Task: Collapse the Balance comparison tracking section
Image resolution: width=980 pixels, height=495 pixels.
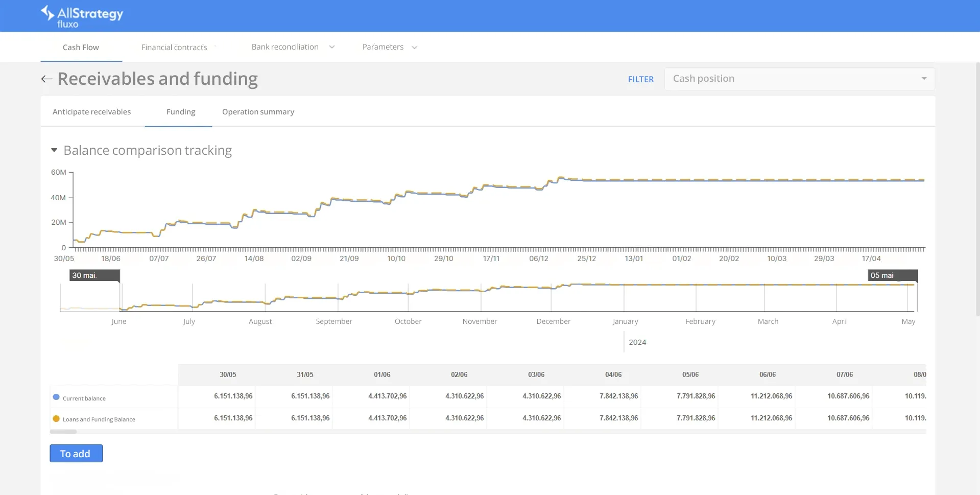Action: click(54, 150)
